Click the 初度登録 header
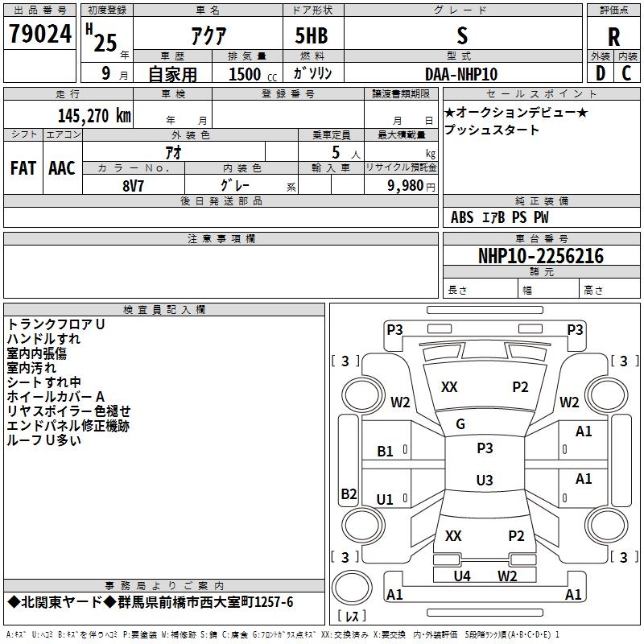 [107, 10]
